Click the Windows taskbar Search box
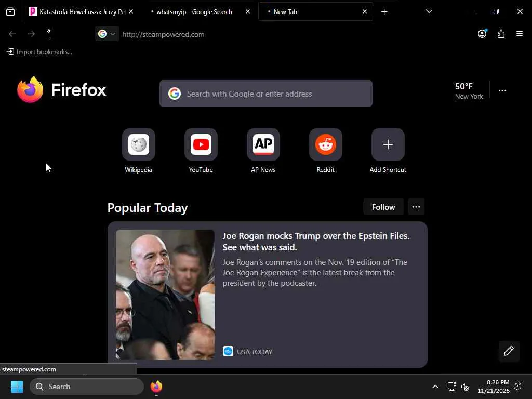 87,387
